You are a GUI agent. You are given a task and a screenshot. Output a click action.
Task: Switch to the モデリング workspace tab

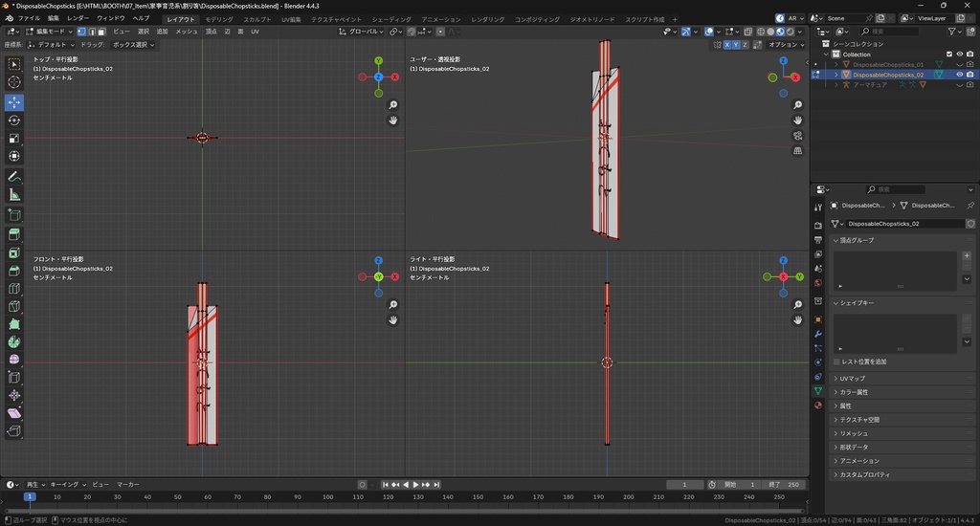point(219,19)
